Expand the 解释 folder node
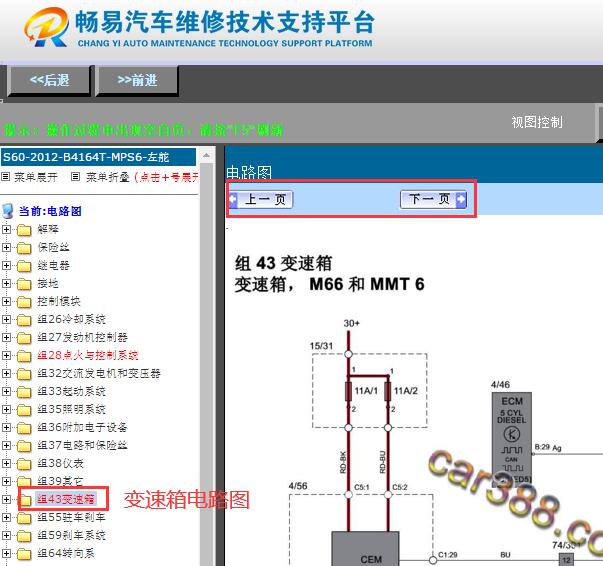 coord(6,229)
